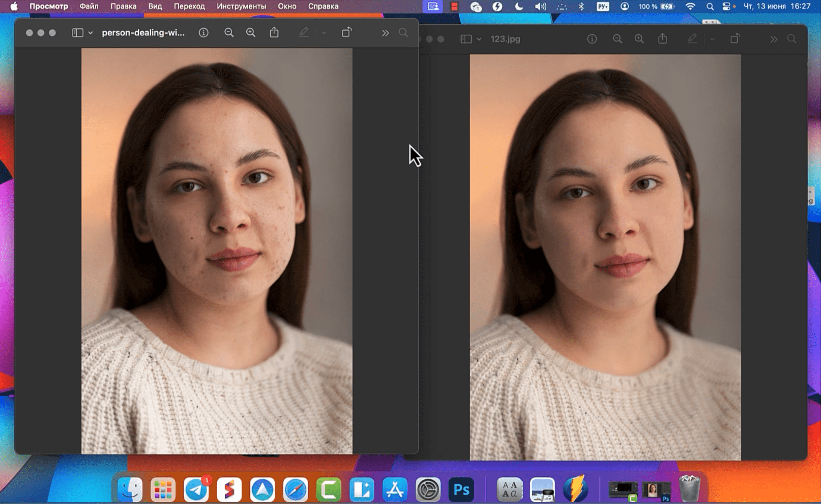Open the Файл menu
Viewport: 821px width, 504px height.
[x=89, y=6]
